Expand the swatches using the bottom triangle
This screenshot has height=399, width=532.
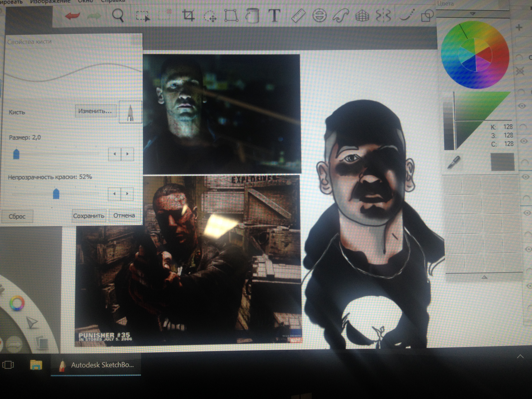[x=484, y=277]
